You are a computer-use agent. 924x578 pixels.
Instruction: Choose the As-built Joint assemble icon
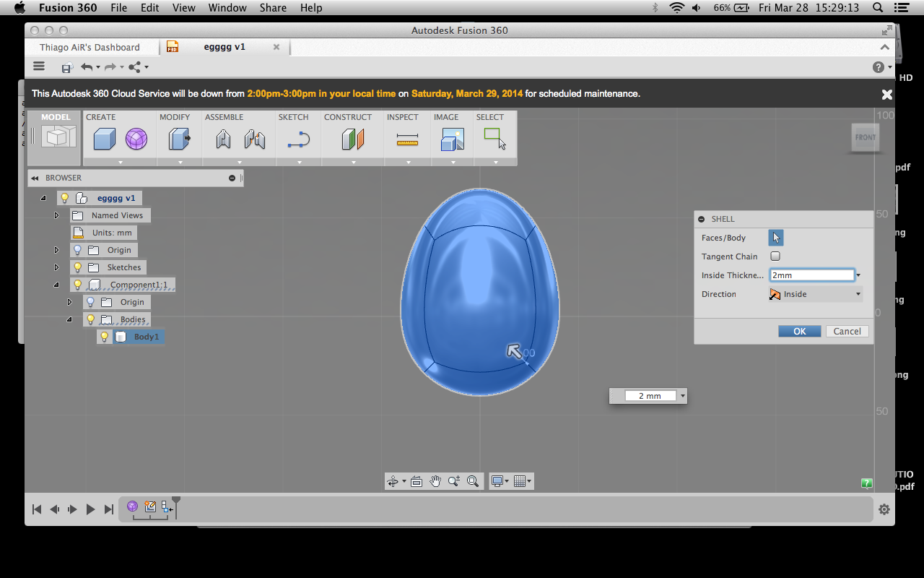(x=255, y=139)
